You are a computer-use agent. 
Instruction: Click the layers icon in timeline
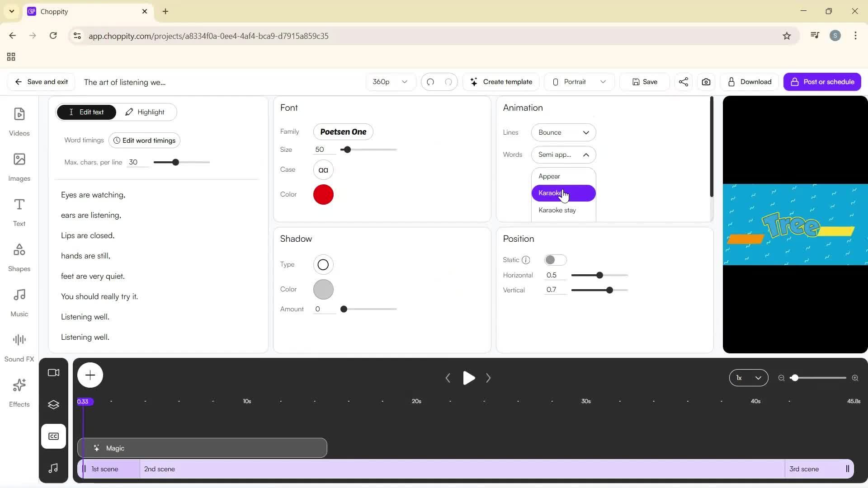coord(53,404)
